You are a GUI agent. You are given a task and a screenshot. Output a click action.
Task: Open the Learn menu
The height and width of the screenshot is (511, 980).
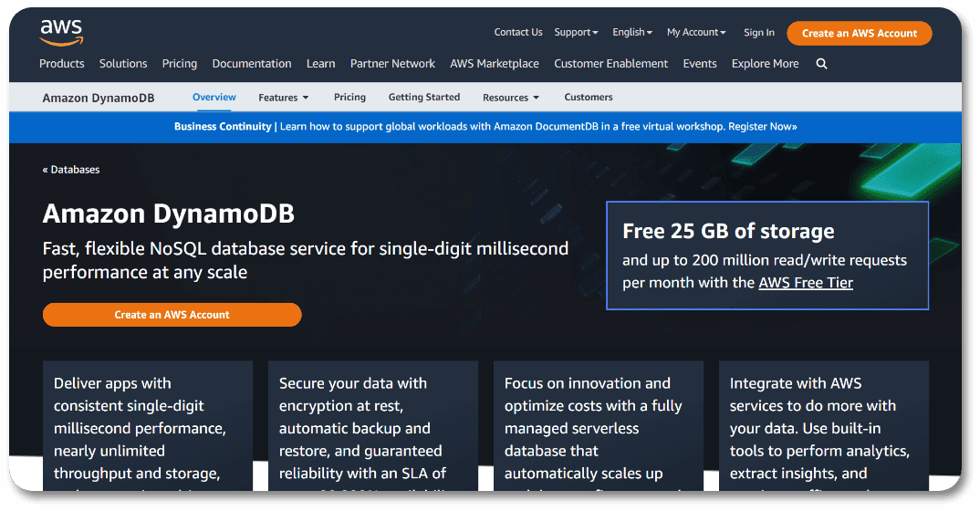pos(320,64)
